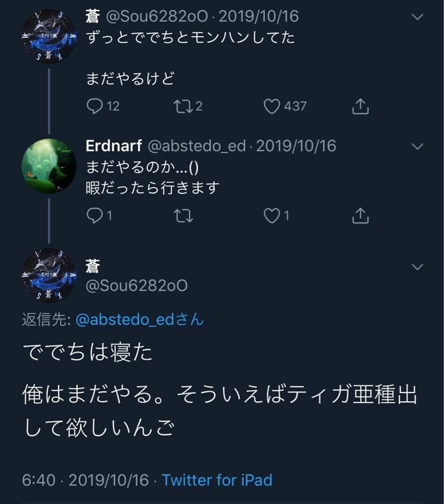Open the Erdnarf display name
Image resolution: width=444 pixels, height=504 pixels.
pos(114,146)
